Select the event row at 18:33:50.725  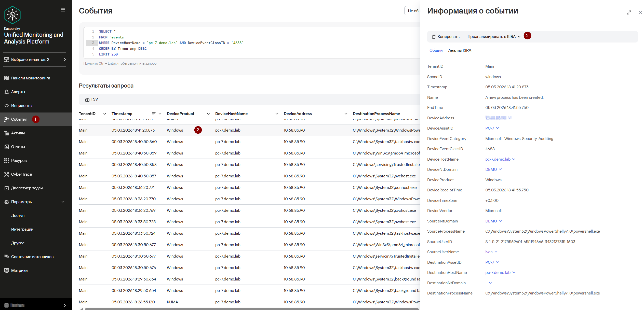coord(250,222)
